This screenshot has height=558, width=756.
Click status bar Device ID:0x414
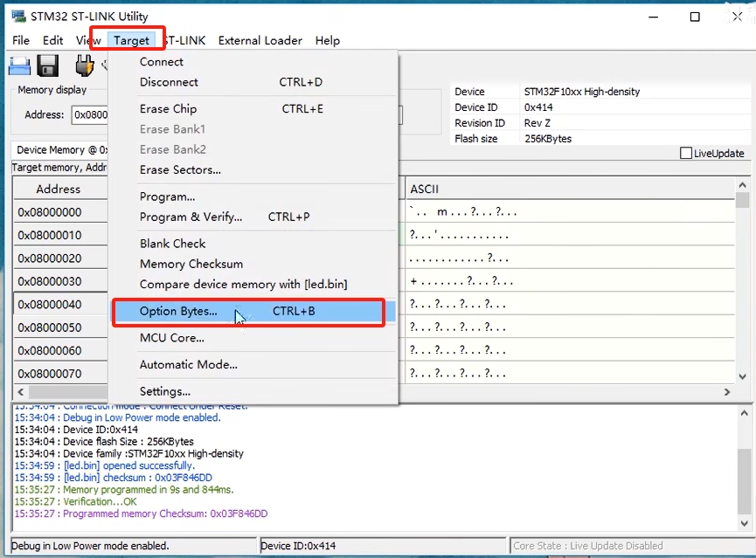pos(298,546)
